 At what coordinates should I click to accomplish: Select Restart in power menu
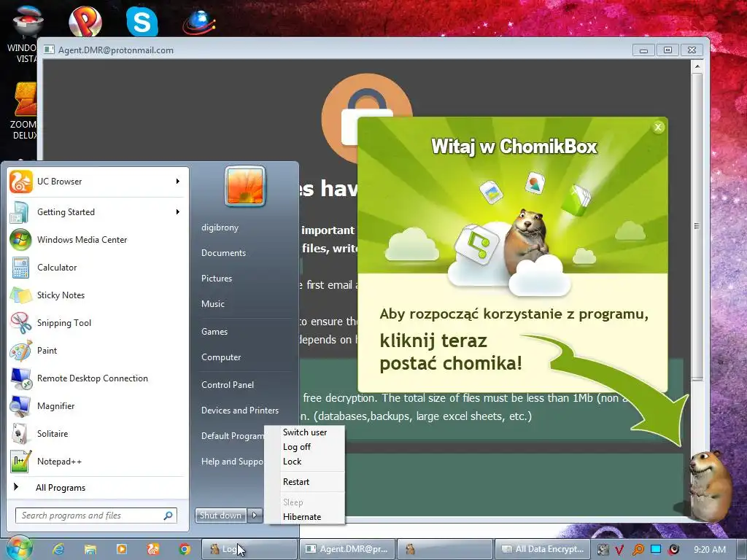coord(296,482)
